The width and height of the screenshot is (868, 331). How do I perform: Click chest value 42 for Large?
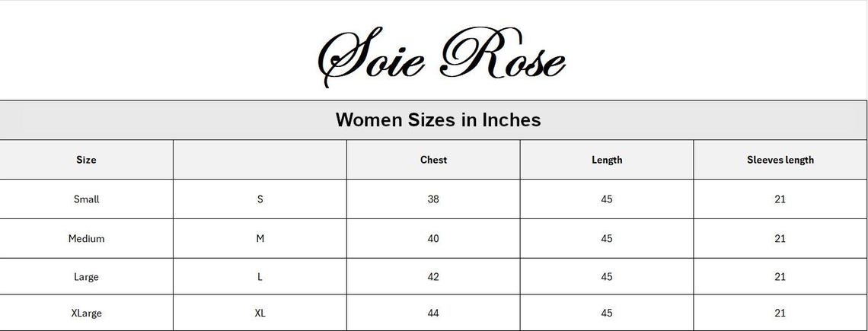pyautogui.click(x=433, y=277)
